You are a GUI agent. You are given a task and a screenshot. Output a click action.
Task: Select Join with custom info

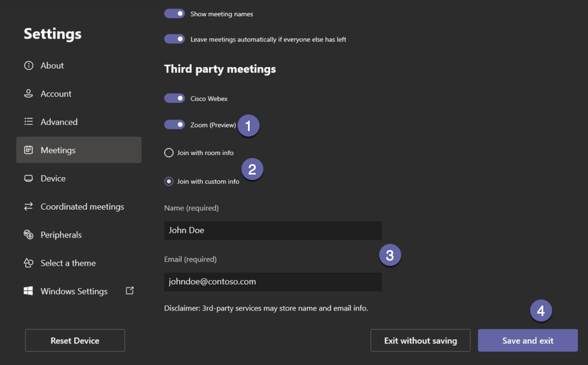pyautogui.click(x=169, y=181)
